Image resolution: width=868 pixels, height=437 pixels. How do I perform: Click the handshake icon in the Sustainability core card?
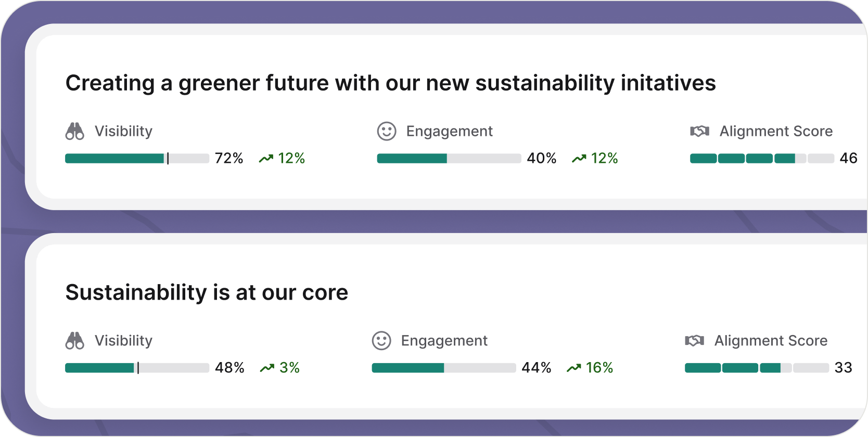[x=694, y=341]
